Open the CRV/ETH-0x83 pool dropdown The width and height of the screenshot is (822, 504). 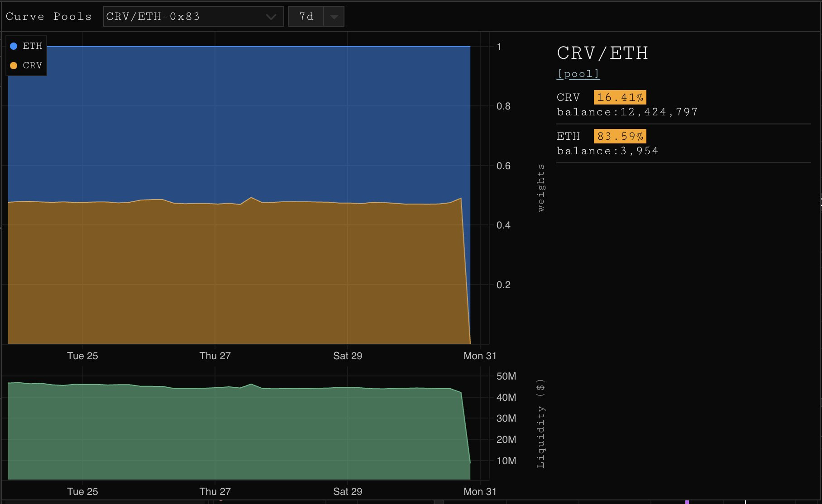(193, 16)
